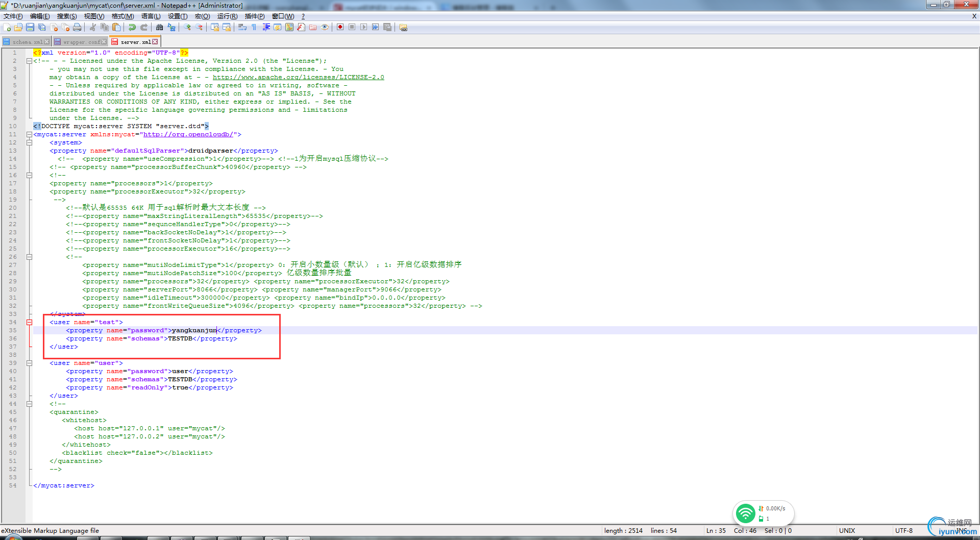The width and height of the screenshot is (980, 540).
Task: Collapse the comment fold on line 26
Action: click(x=29, y=257)
